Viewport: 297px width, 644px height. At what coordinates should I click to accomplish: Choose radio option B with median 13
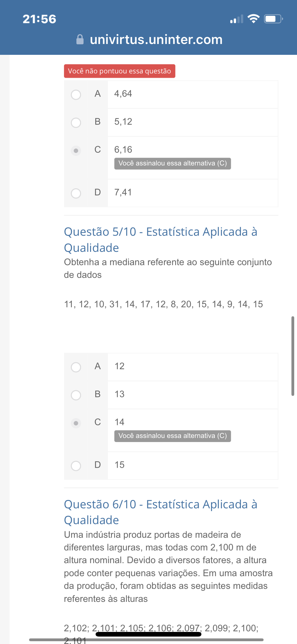(76, 395)
